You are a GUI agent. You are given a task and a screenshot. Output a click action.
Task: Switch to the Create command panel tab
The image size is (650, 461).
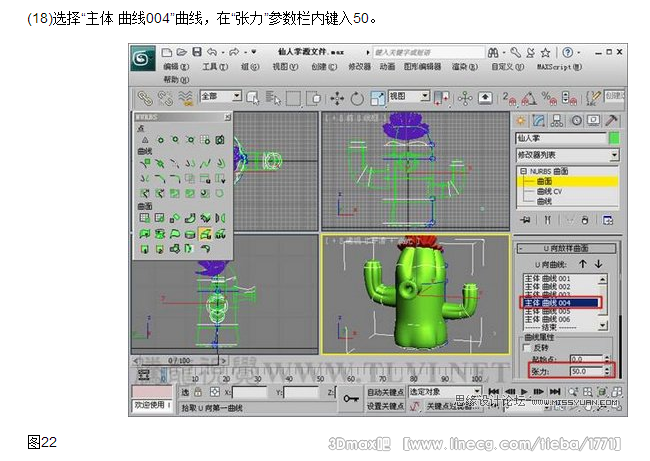[521, 121]
